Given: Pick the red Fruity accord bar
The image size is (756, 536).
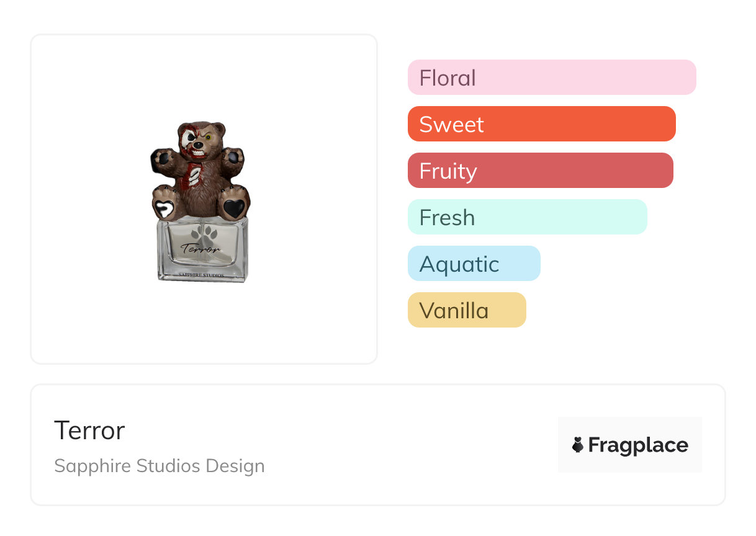Looking at the screenshot, I should point(540,171).
